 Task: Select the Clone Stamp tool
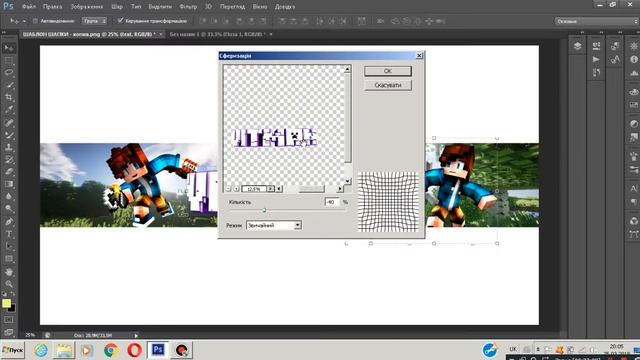[9, 147]
